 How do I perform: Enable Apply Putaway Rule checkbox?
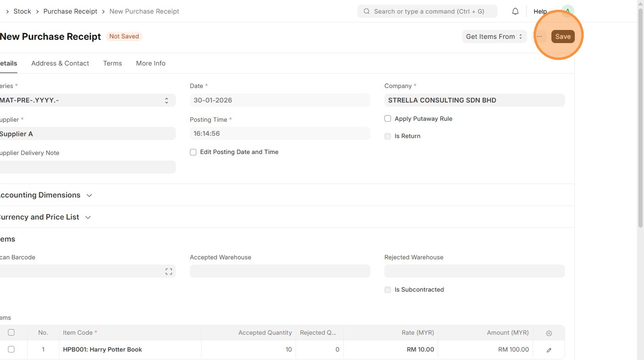tap(388, 119)
